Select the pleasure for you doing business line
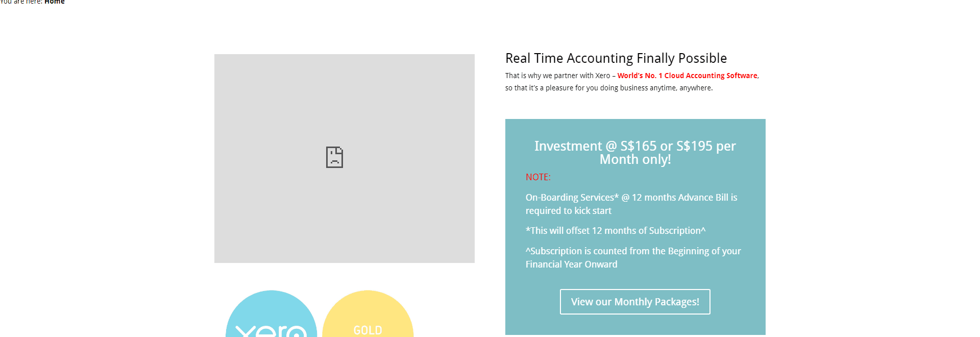Screen dimensions: 980x337 point(609,88)
